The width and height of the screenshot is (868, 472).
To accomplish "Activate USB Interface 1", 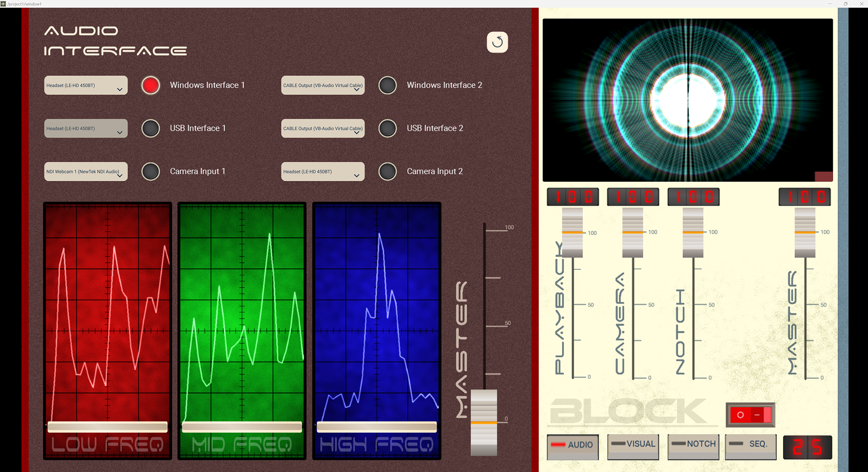I will tap(151, 128).
